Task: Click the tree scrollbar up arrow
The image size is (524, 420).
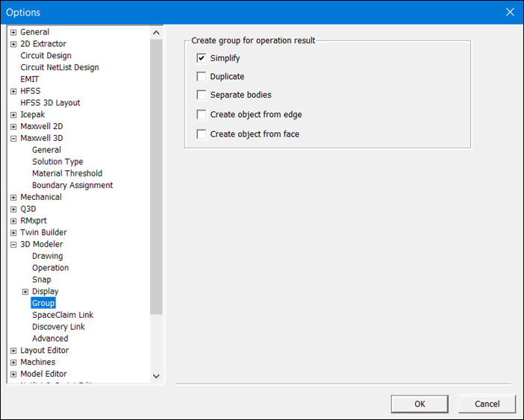Action: click(x=156, y=32)
